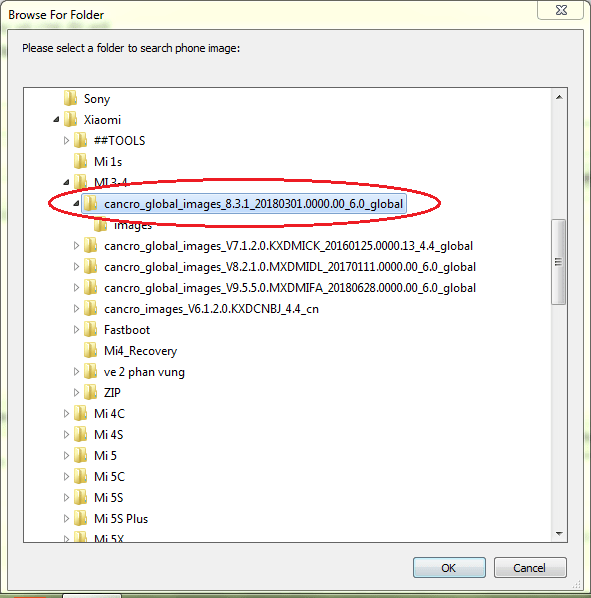
Task: Expand the Mi 4S folder node
Action: tap(66, 434)
